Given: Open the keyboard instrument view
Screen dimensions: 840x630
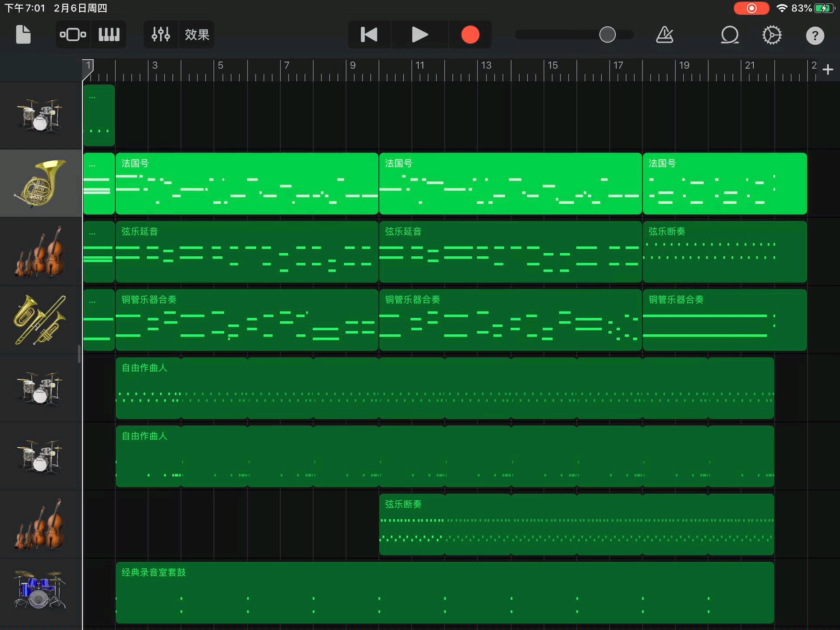Looking at the screenshot, I should pyautogui.click(x=109, y=34).
